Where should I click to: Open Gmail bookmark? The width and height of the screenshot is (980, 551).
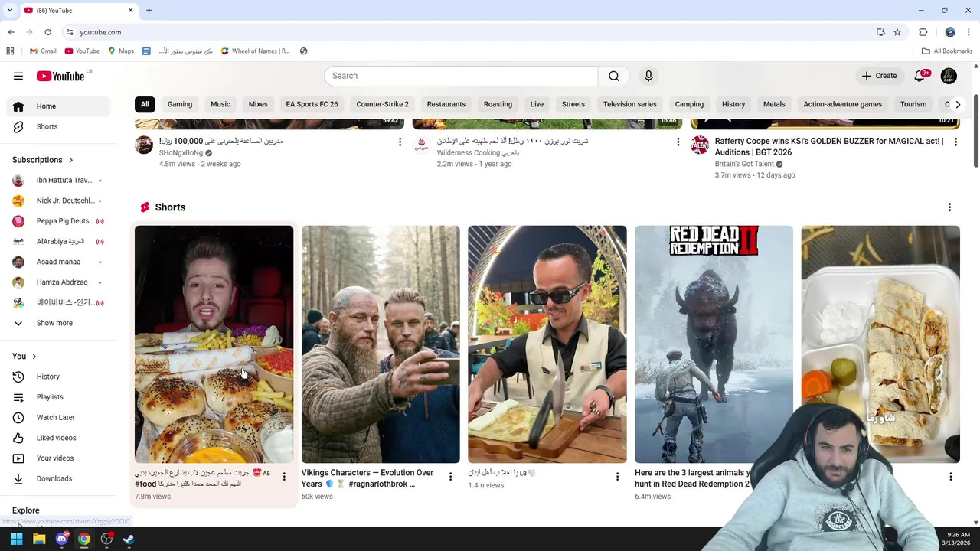pyautogui.click(x=42, y=51)
